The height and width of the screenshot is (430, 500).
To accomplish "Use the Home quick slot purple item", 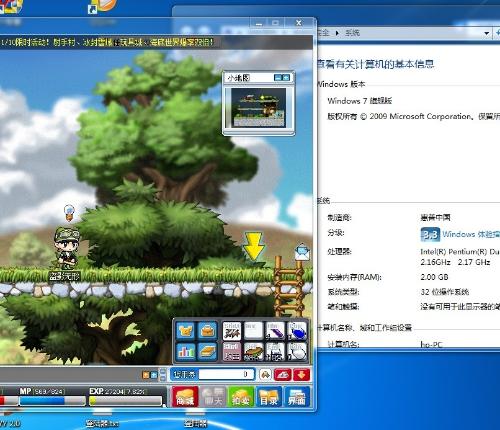I will pos(275,331).
